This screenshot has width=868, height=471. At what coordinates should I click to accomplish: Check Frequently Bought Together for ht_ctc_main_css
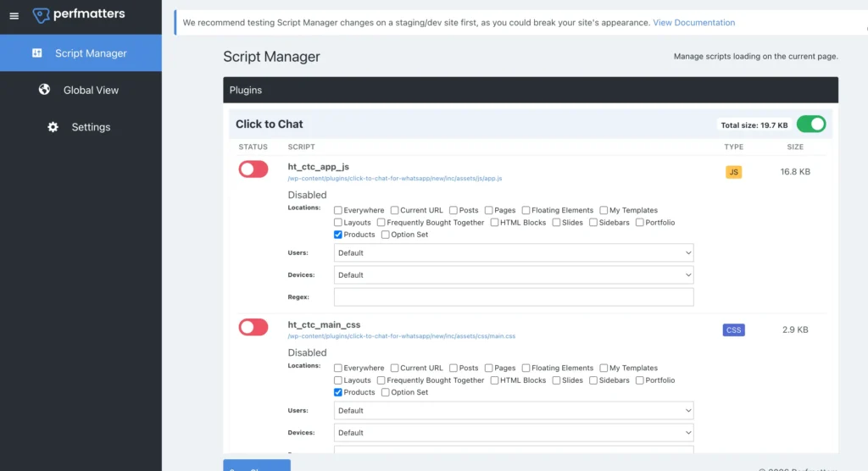click(381, 380)
